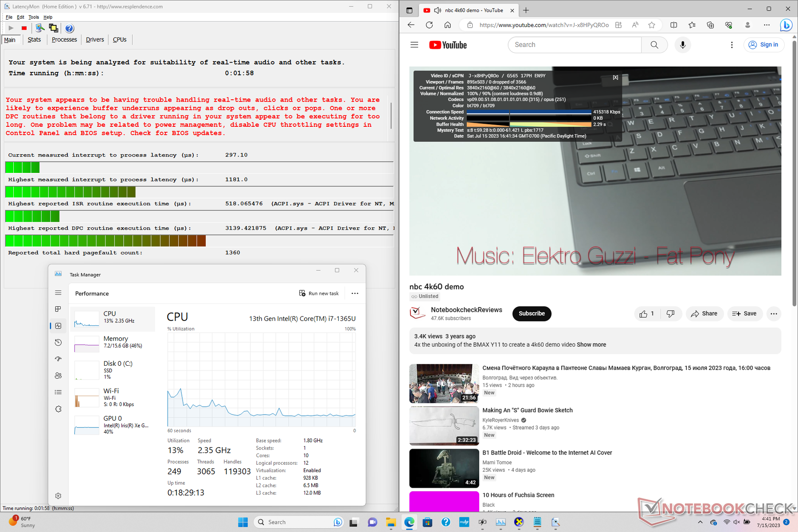Select the Wi-Fi performance item
Screen dimensions: 798x532
pos(113,397)
